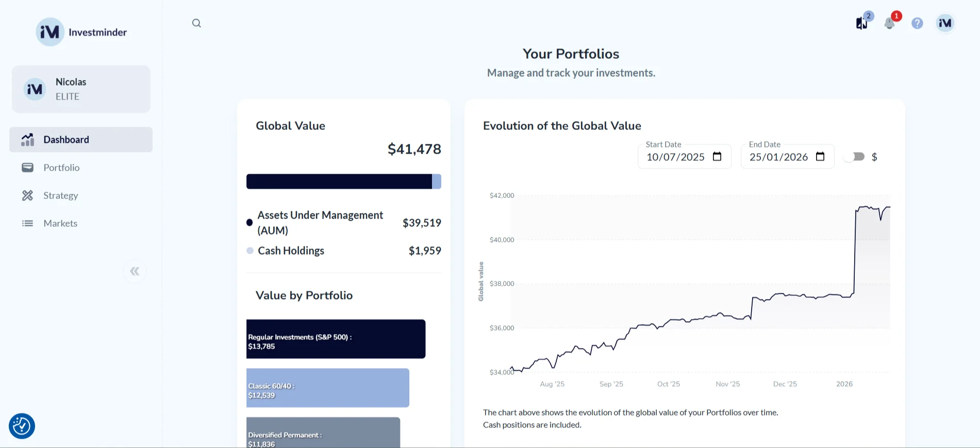The height and width of the screenshot is (448, 980).
Task: Open the iM avatar menu at top right
Action: [x=944, y=23]
